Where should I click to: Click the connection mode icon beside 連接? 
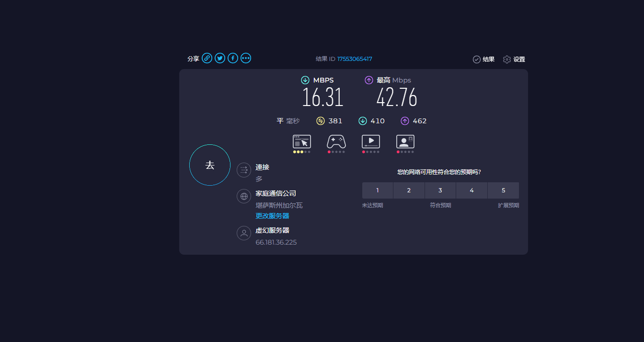coord(244,170)
